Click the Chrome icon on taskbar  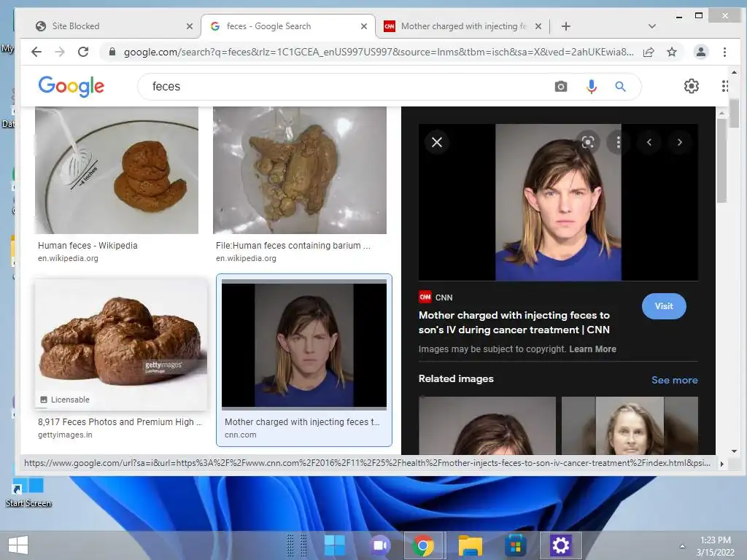click(423, 545)
